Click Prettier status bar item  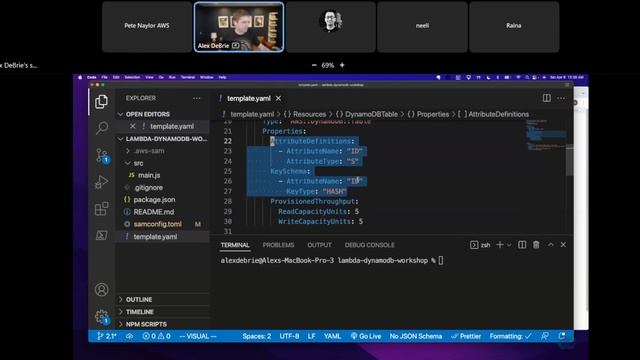(x=466, y=336)
